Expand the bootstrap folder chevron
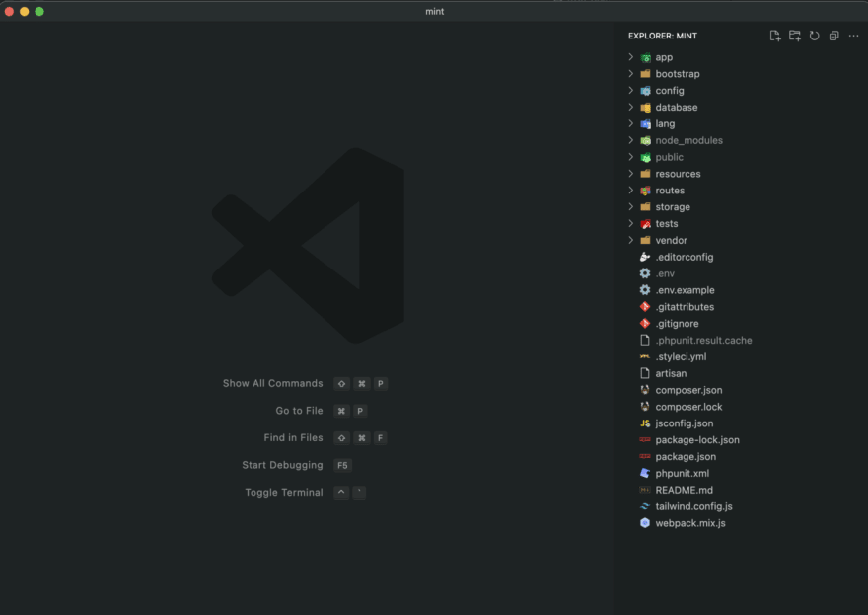The width and height of the screenshot is (868, 615). 630,74
